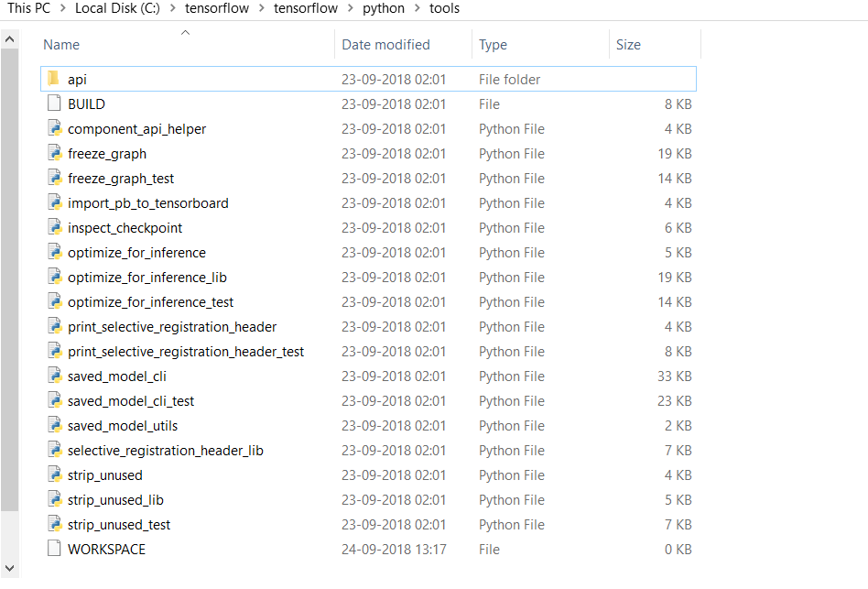Select the strip_unused_lib file icon
Viewport: 868px width, 589px height.
pyautogui.click(x=55, y=499)
